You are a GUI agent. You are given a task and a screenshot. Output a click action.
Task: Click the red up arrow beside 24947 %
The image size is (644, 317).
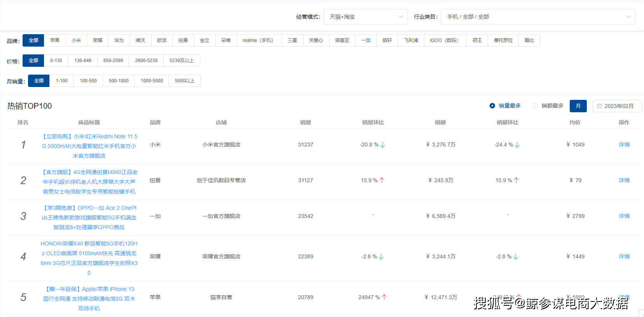pos(384,297)
